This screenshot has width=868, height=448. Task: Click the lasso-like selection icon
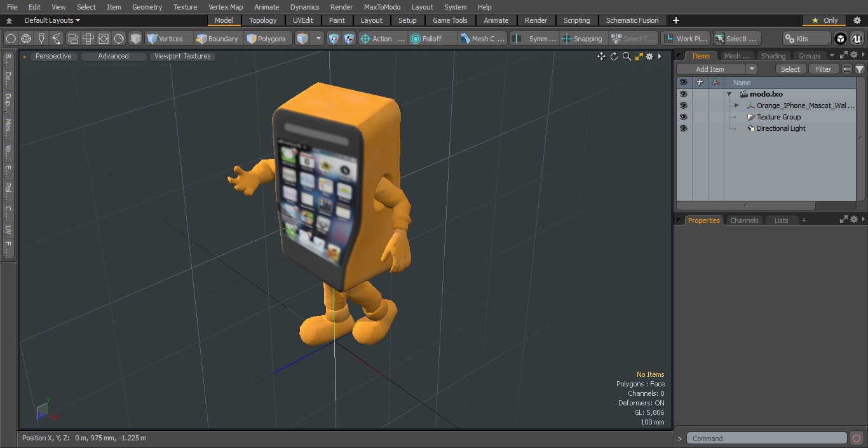[57, 39]
